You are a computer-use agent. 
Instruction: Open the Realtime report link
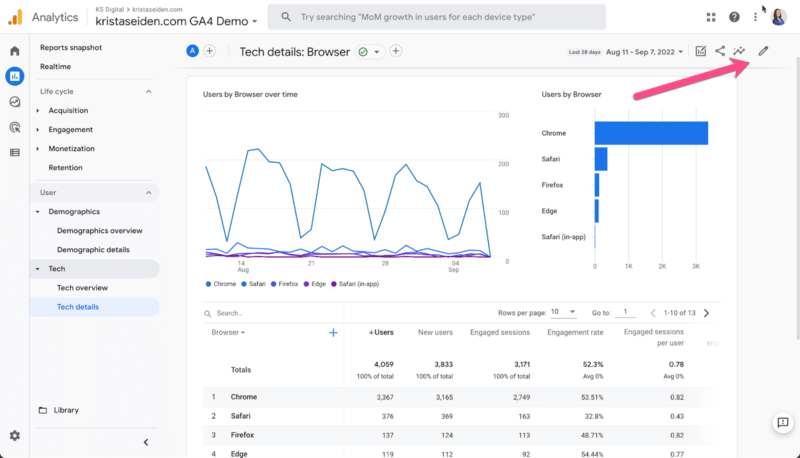point(55,66)
